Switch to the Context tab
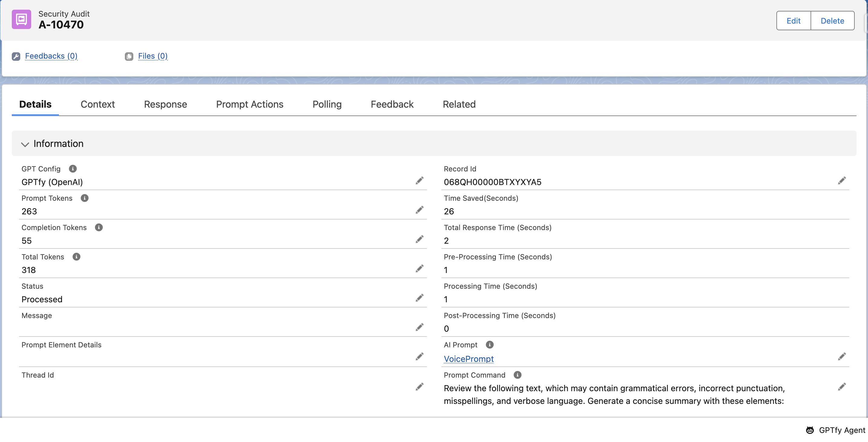This screenshot has width=868, height=442. pyautogui.click(x=97, y=104)
